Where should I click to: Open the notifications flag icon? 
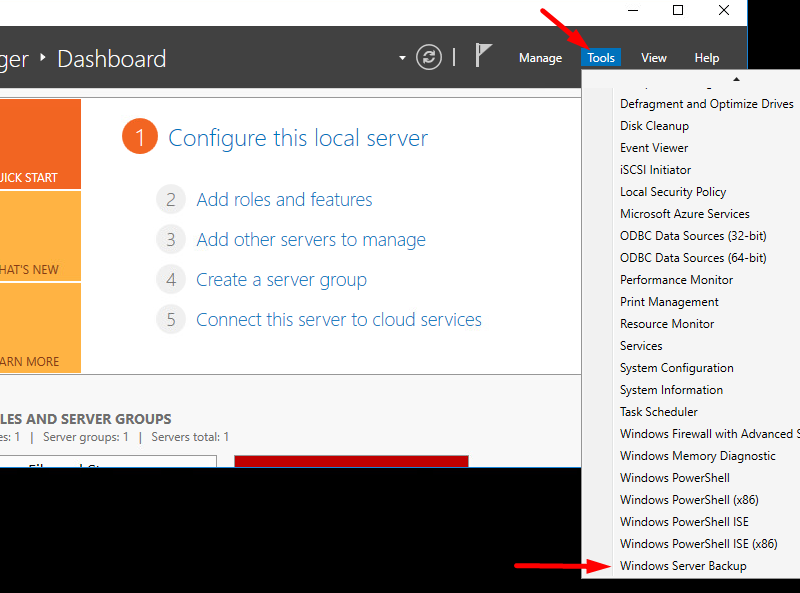[x=484, y=56]
